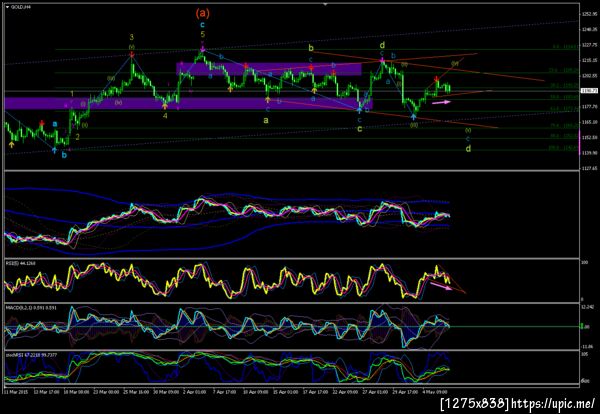The height and width of the screenshot is (414, 600).
Task: Click the orange (a) wave label
Action: pos(203,13)
